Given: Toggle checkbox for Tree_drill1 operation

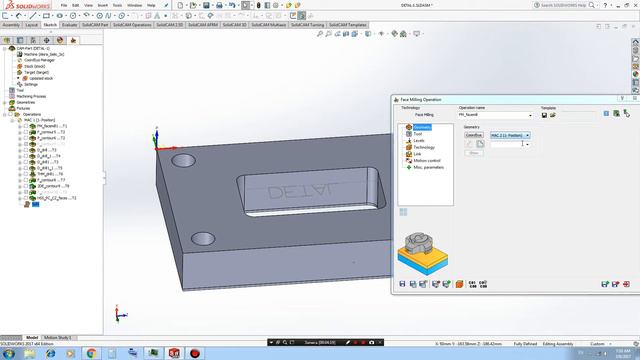Looking at the screenshot, I should point(26,174).
